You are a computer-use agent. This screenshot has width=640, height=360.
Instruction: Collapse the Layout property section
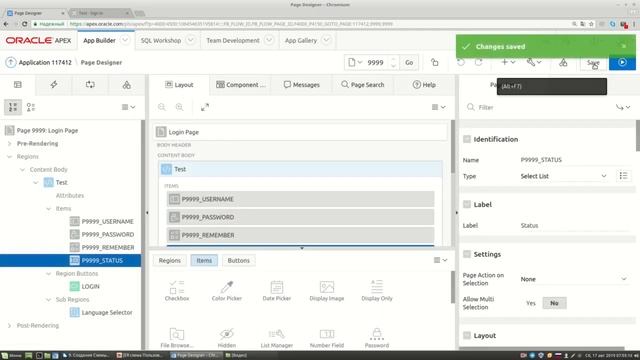(467, 336)
